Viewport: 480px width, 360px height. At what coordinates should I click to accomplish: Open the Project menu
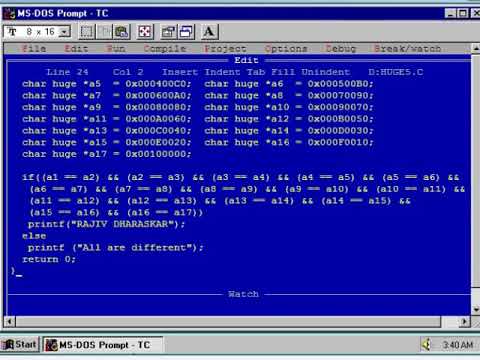click(225, 49)
